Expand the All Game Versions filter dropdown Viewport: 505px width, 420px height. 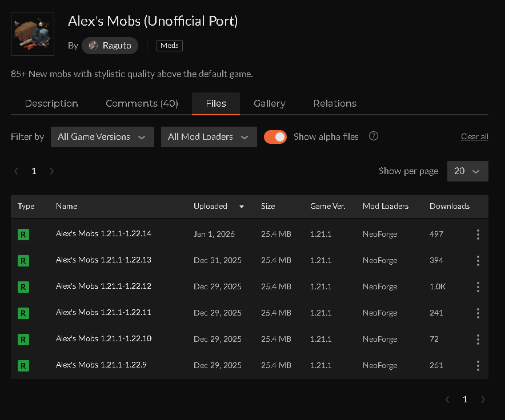point(102,137)
